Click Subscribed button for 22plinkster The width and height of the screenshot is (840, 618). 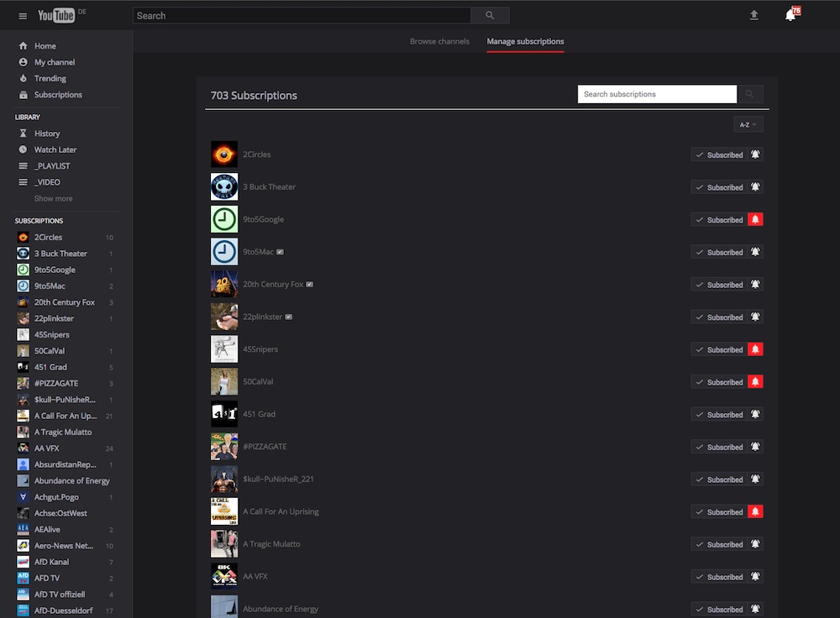click(x=719, y=317)
